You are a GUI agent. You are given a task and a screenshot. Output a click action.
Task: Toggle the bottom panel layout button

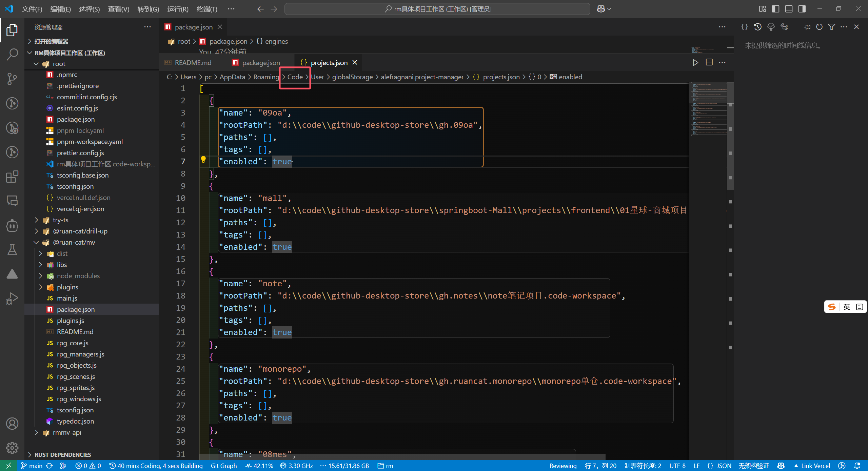(789, 9)
